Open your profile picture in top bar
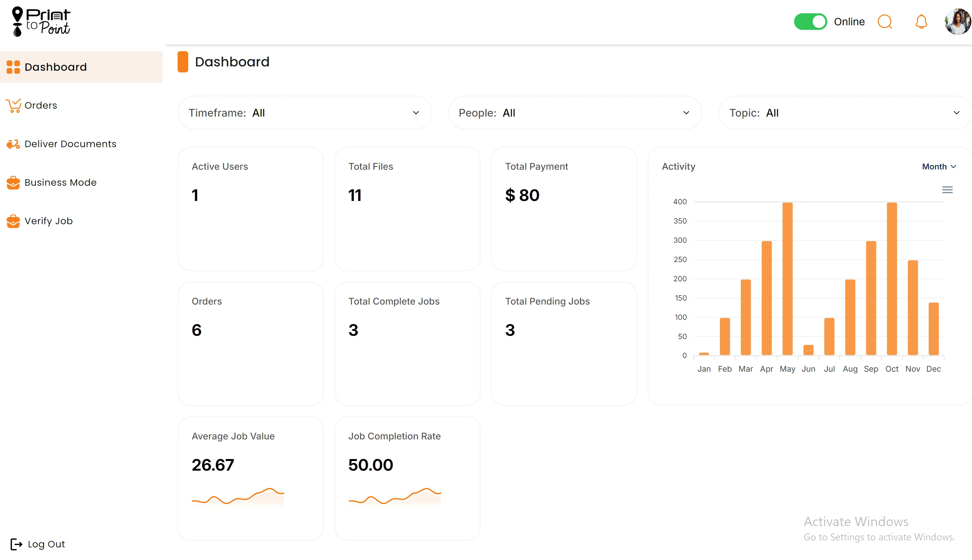 957,22
